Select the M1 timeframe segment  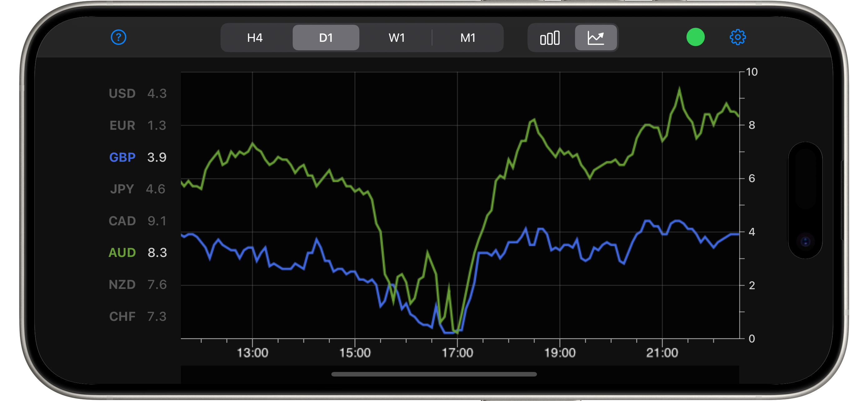(x=468, y=37)
